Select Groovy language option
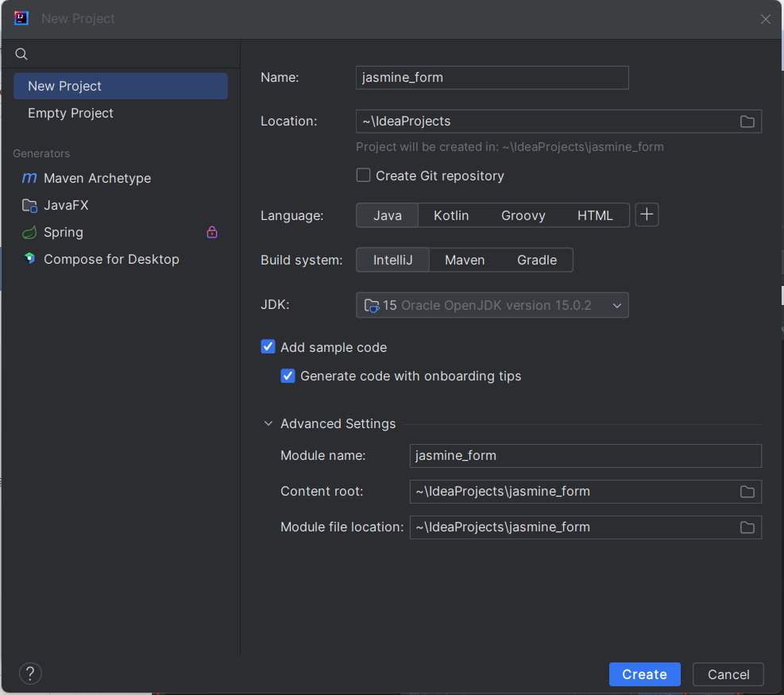Screen dimensions: 784x695 [x=523, y=215]
